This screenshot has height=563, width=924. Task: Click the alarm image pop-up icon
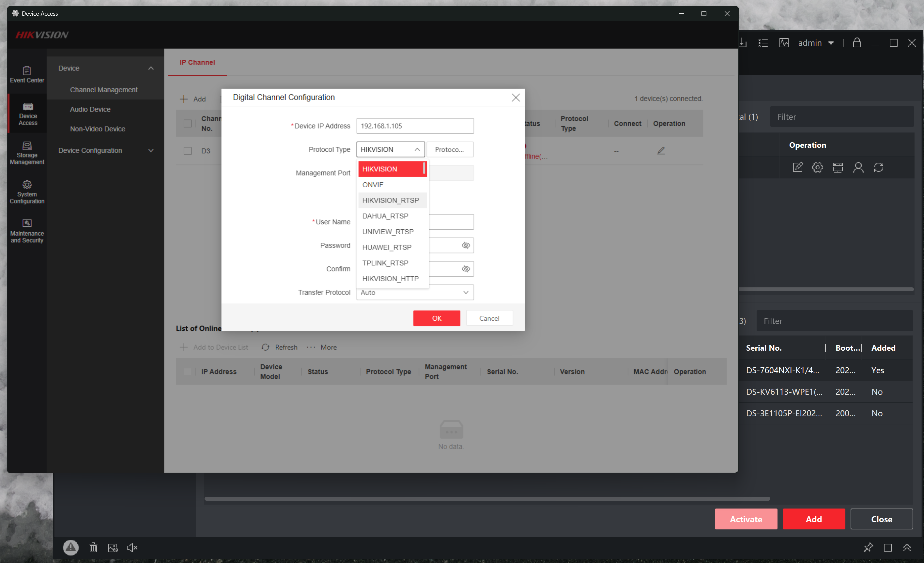pyautogui.click(x=113, y=548)
